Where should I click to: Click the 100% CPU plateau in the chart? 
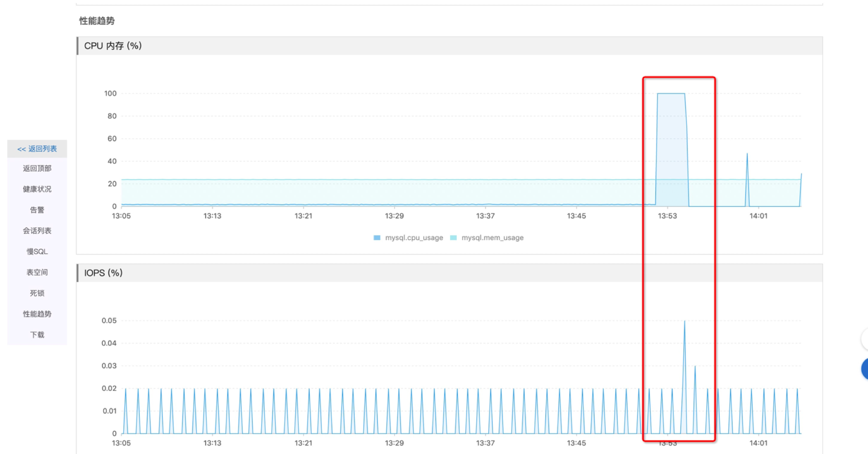671,94
